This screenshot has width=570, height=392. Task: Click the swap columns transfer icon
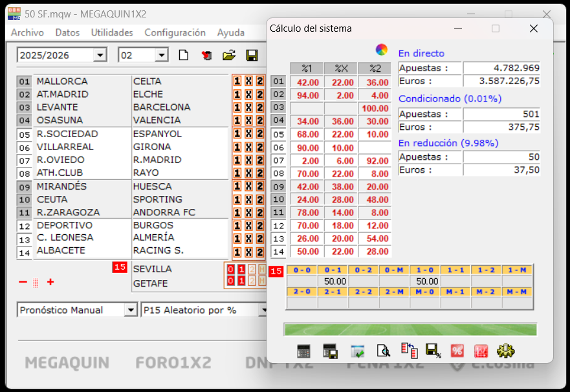410,351
